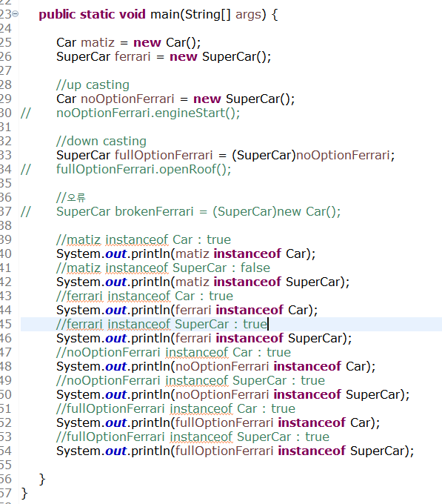Click the leading '//' marker on line 34
442x504 pixels.
pos(26,170)
